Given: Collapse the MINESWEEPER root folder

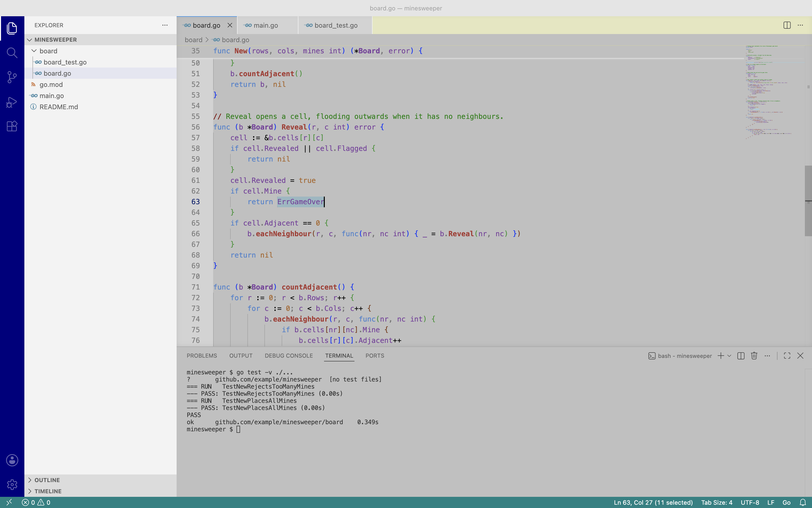Looking at the screenshot, I should click(101, 40).
